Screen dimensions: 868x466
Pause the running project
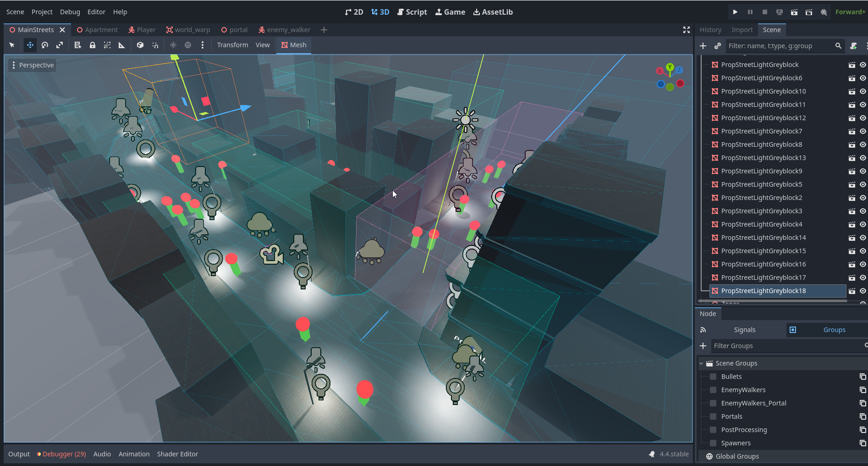[x=750, y=12]
